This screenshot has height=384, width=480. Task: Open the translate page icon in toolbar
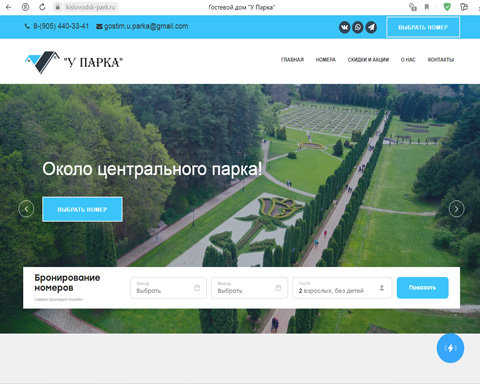point(413,7)
